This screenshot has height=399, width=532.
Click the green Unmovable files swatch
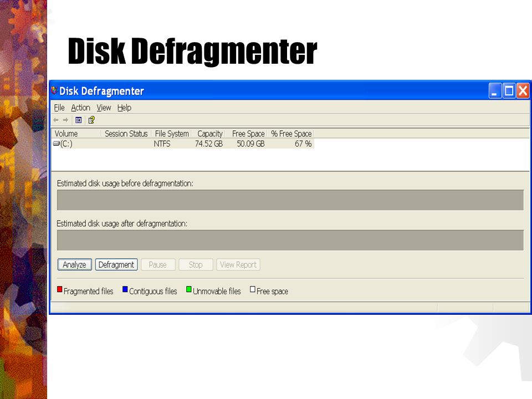click(x=188, y=289)
